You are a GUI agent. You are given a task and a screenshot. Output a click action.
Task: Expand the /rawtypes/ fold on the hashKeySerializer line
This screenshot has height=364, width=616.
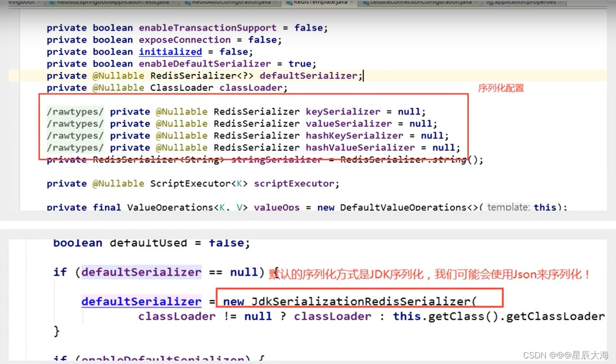[x=75, y=136]
